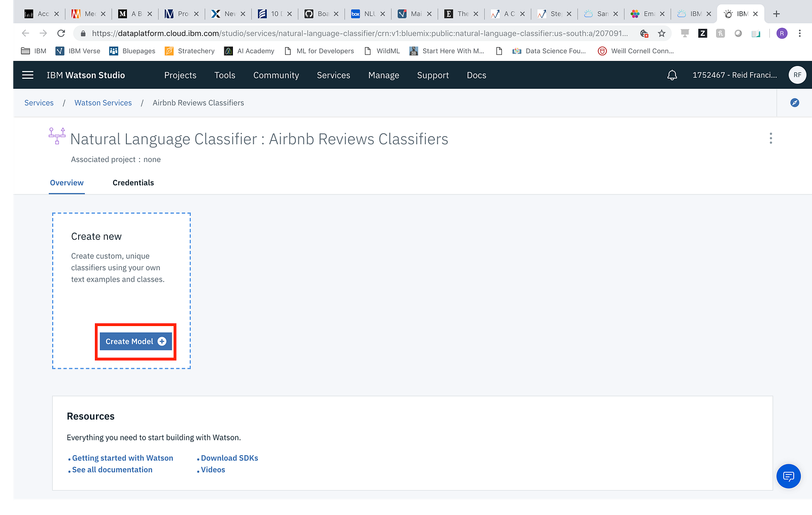Open a new browser tab
Screen dimensions: 812x515
(x=776, y=14)
